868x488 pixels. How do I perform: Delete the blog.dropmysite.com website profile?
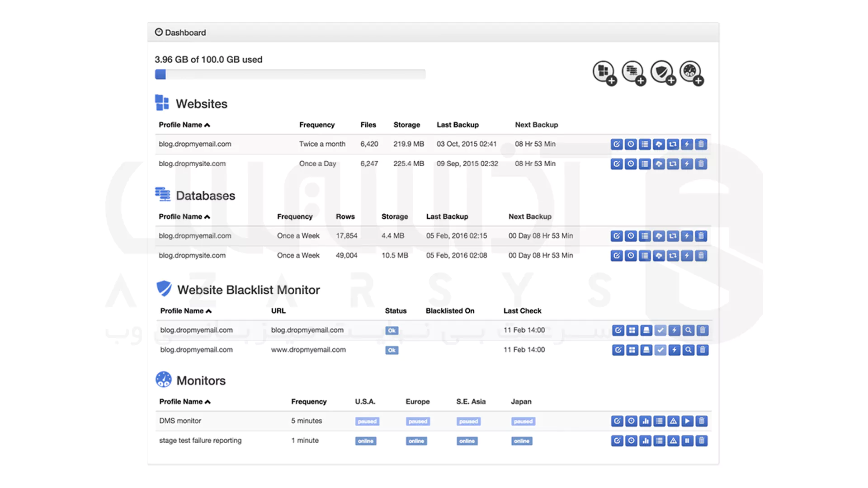tap(701, 164)
